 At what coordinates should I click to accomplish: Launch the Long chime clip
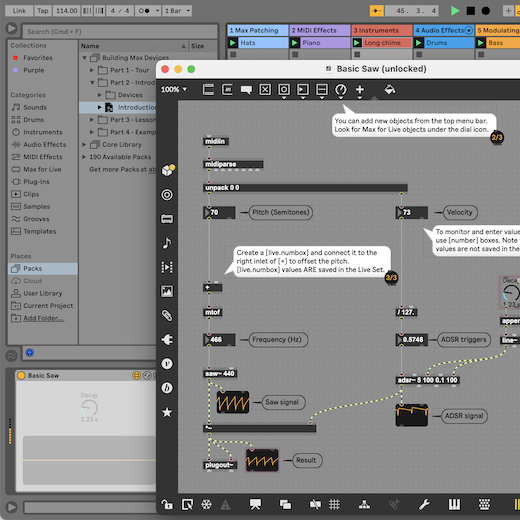point(357,43)
